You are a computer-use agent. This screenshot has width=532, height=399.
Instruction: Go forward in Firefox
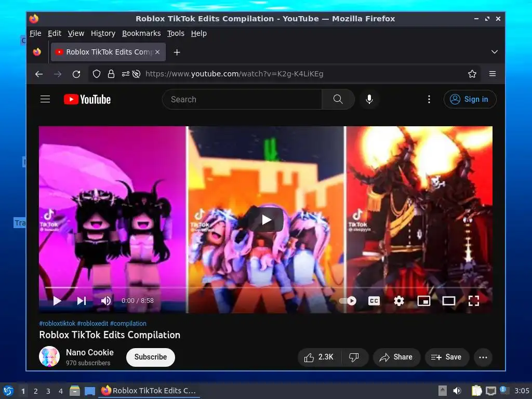pyautogui.click(x=58, y=74)
